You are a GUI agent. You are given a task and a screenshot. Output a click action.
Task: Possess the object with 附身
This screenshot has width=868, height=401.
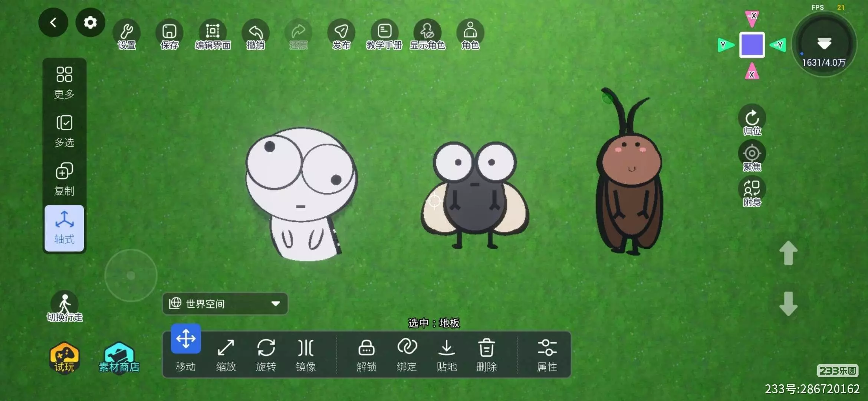point(752,192)
